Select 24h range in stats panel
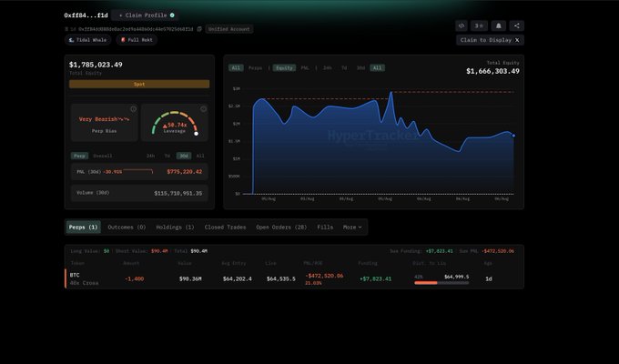The width and height of the screenshot is (619, 364). coord(150,156)
